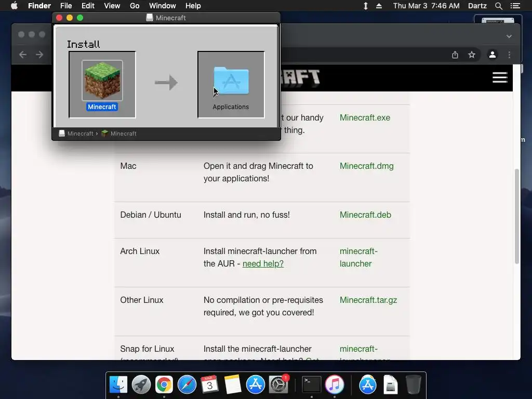Minimize the Minecraft installer window
The width and height of the screenshot is (532, 399).
[x=70, y=18]
